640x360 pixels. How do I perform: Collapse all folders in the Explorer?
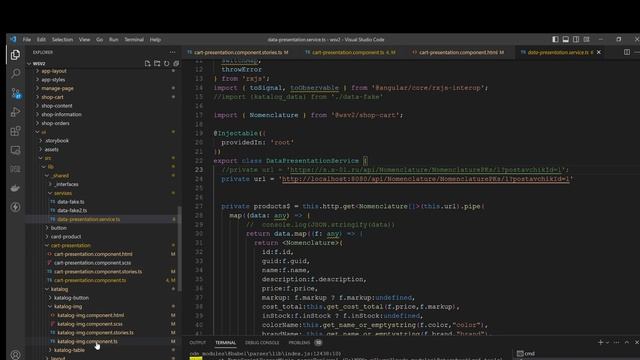tap(176, 63)
